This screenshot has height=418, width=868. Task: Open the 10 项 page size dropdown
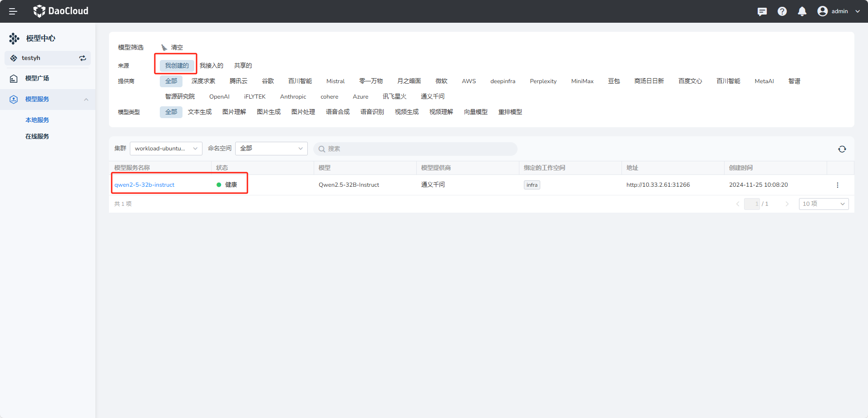(x=824, y=204)
